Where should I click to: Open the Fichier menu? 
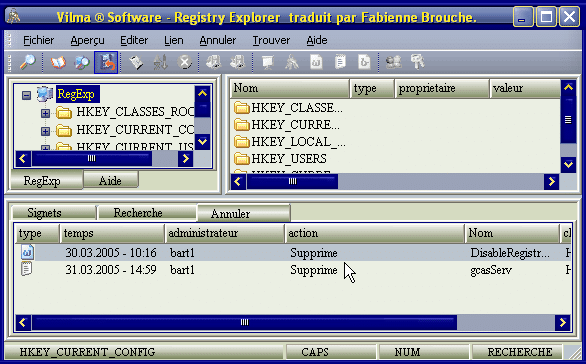coord(38,40)
